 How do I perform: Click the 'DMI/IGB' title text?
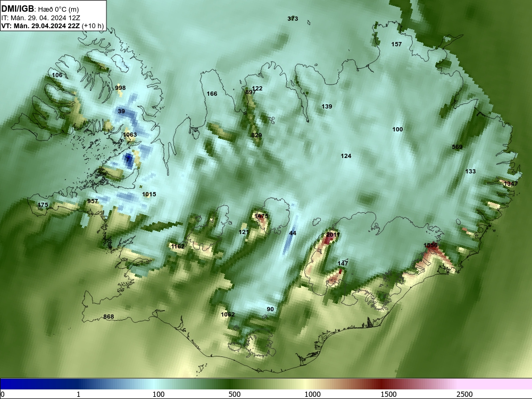click(18, 9)
